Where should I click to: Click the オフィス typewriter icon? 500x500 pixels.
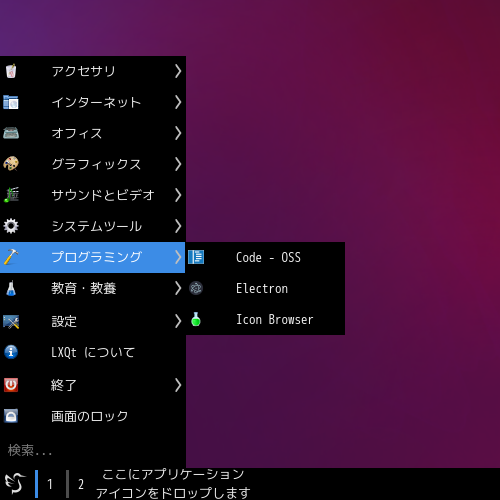coord(11,133)
